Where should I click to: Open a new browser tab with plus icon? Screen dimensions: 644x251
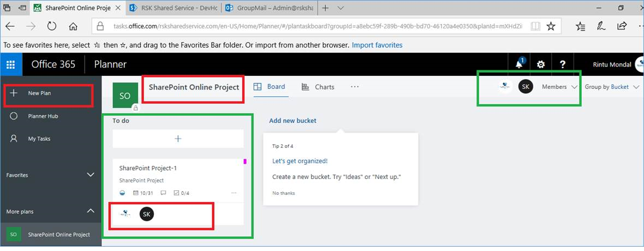point(325,8)
